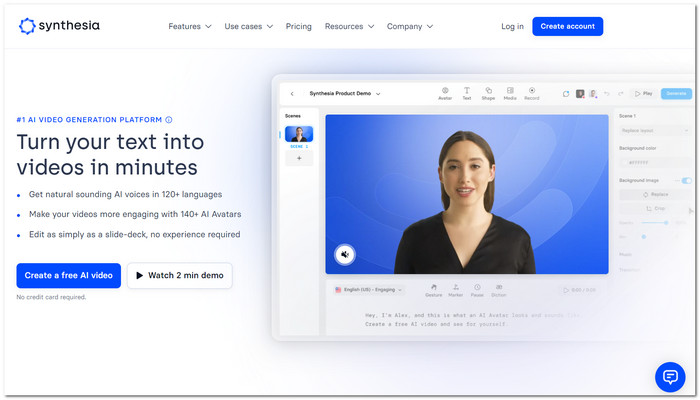This screenshot has width=700, height=400.
Task: Click the redo arrow
Action: (621, 94)
